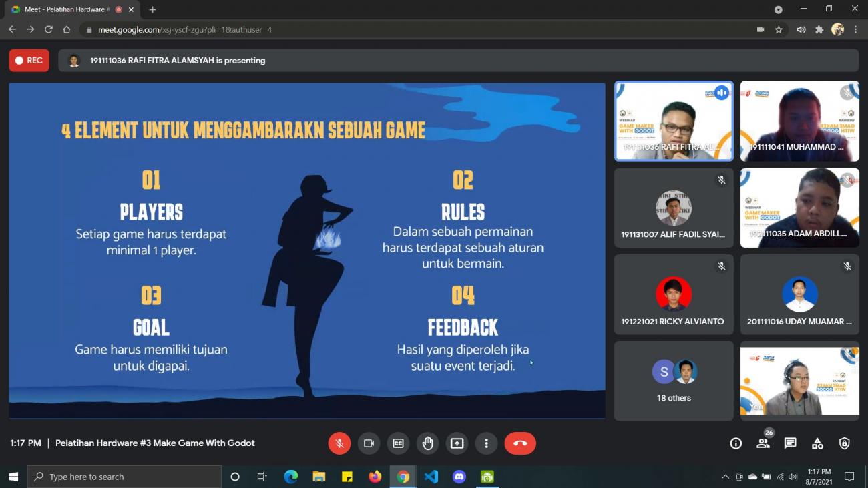Open the three-dot more options menu
The height and width of the screenshot is (488, 868).
click(486, 443)
